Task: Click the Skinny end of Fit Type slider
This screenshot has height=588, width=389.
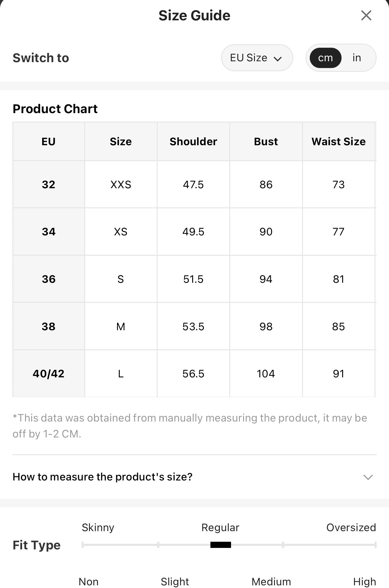Action: (x=83, y=545)
